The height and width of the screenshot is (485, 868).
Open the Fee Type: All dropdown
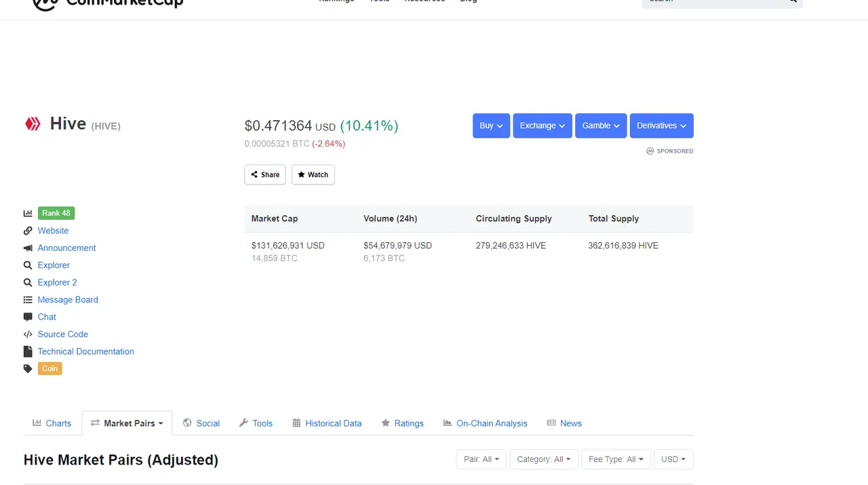(x=616, y=459)
